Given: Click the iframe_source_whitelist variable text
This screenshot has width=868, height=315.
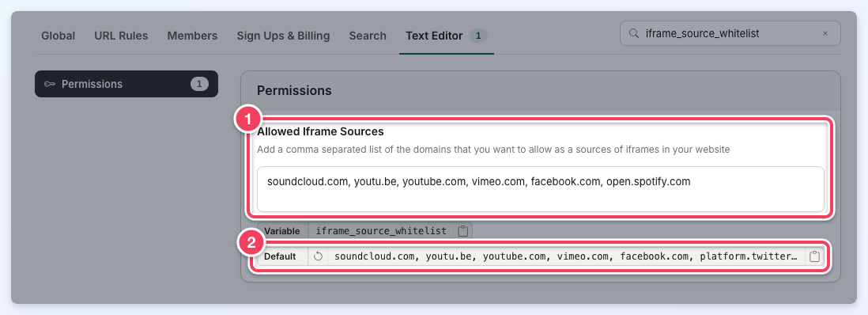Looking at the screenshot, I should pos(381,230).
